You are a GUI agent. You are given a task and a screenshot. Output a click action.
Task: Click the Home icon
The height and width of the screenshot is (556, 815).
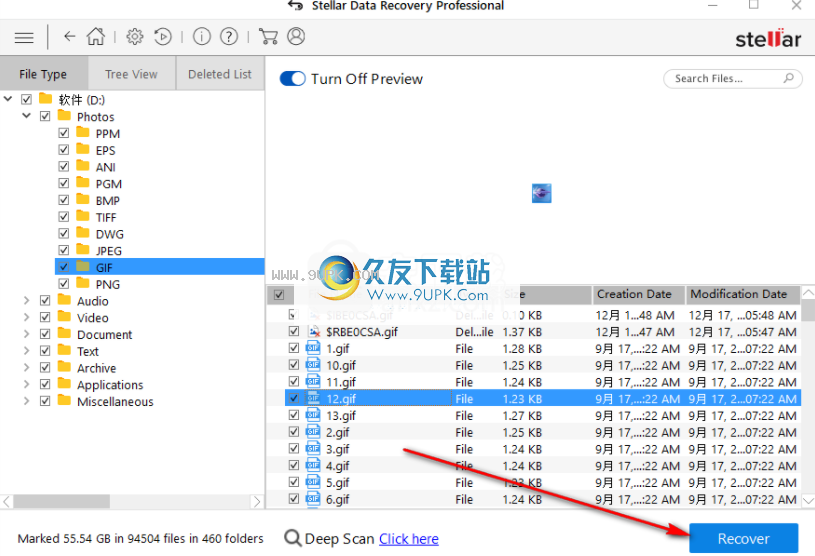click(96, 36)
